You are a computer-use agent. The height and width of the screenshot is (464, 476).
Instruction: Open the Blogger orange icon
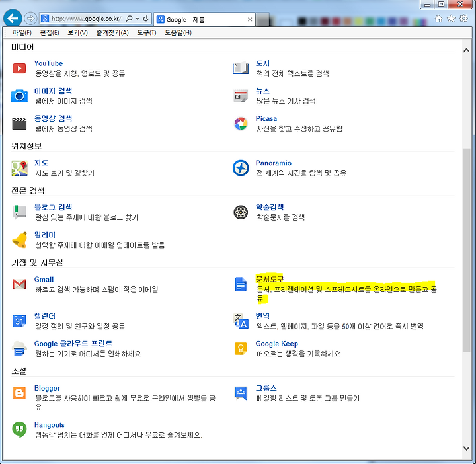(19, 393)
